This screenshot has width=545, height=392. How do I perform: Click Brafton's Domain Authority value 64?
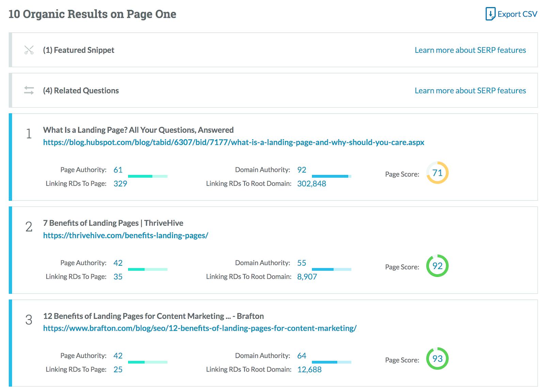click(301, 356)
